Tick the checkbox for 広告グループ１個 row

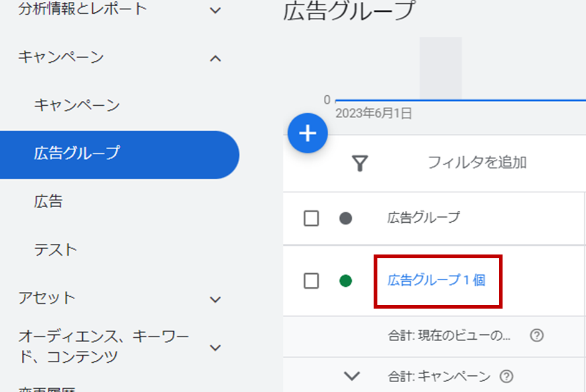click(311, 281)
